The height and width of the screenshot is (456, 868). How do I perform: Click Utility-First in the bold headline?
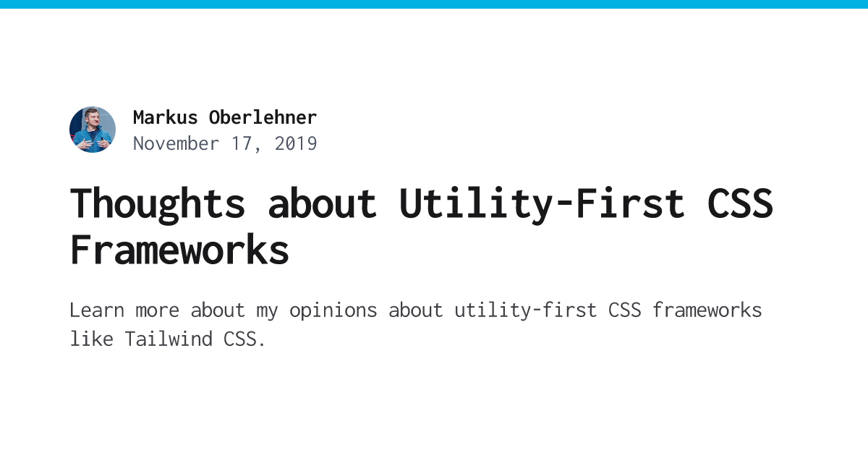tap(542, 203)
